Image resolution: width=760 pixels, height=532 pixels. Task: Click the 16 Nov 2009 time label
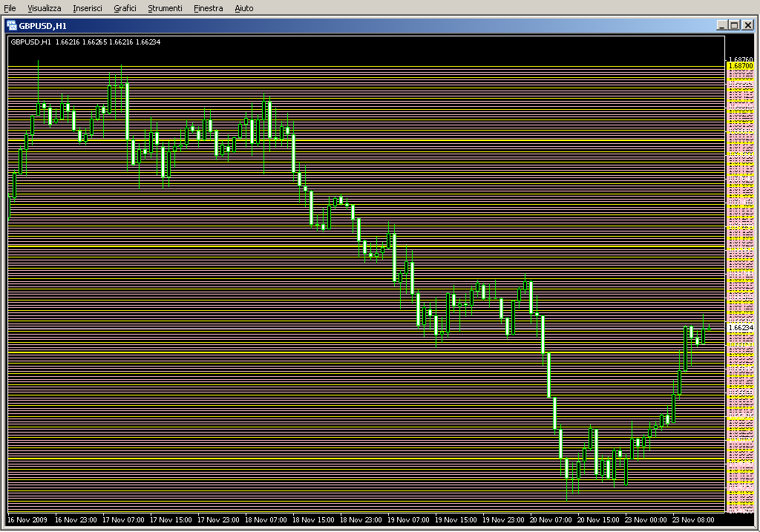pyautogui.click(x=27, y=520)
